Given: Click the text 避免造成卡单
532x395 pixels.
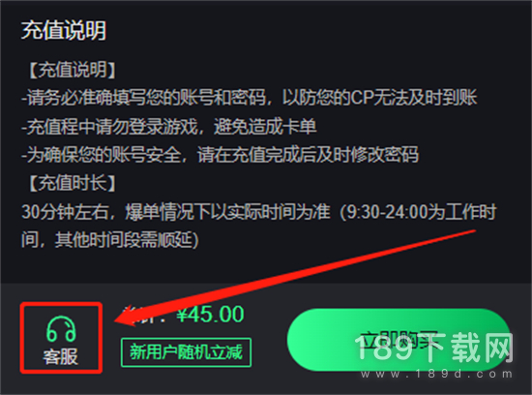Looking at the screenshot, I should tap(265, 127).
